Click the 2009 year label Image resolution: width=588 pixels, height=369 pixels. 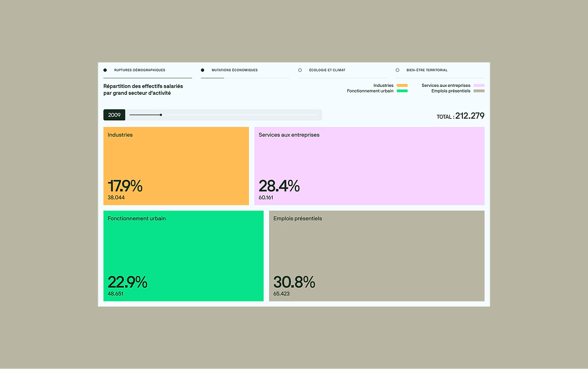tap(114, 115)
